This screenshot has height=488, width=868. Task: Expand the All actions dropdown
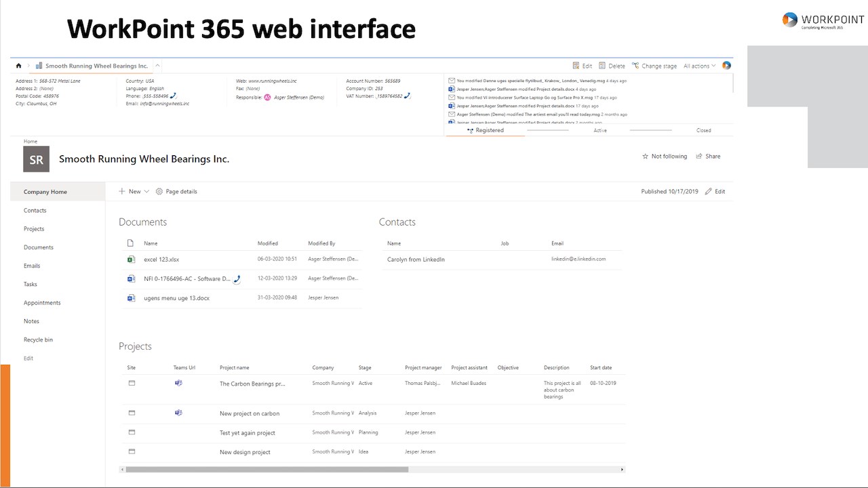click(699, 66)
